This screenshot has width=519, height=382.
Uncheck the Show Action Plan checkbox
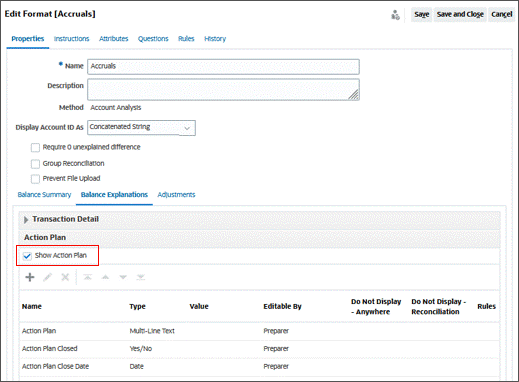(27, 256)
